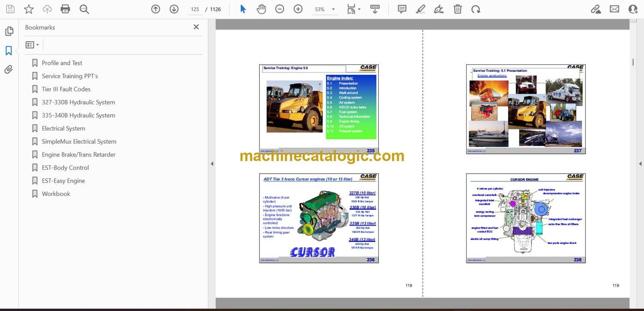This screenshot has width=644, height=311.
Task: Activate the Selection arrow tool
Action: (x=243, y=9)
